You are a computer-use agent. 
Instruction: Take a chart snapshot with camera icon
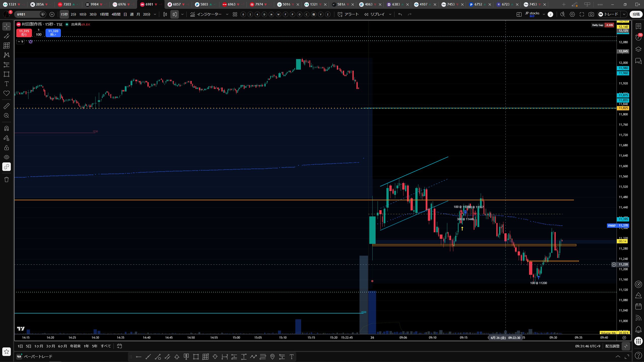point(591,14)
